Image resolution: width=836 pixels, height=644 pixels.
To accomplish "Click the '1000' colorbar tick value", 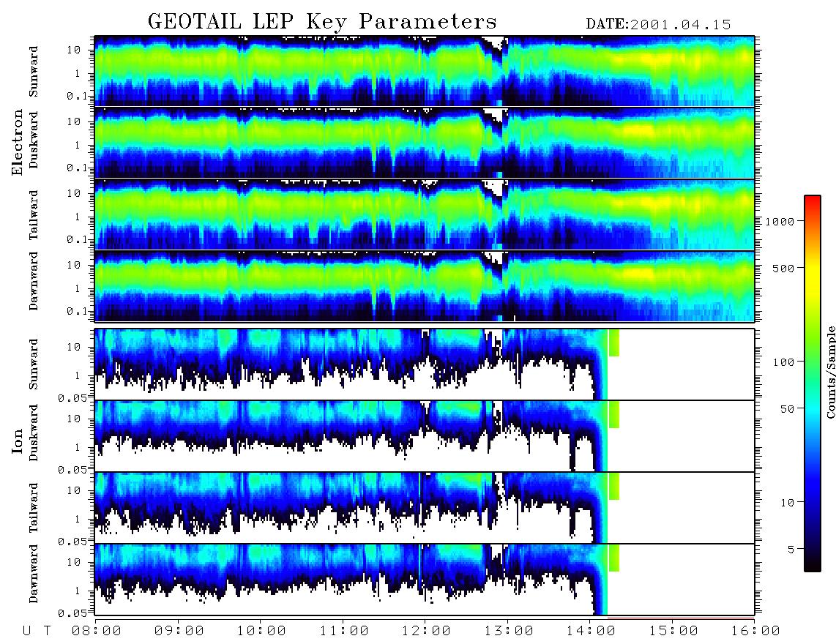I will tap(780, 222).
